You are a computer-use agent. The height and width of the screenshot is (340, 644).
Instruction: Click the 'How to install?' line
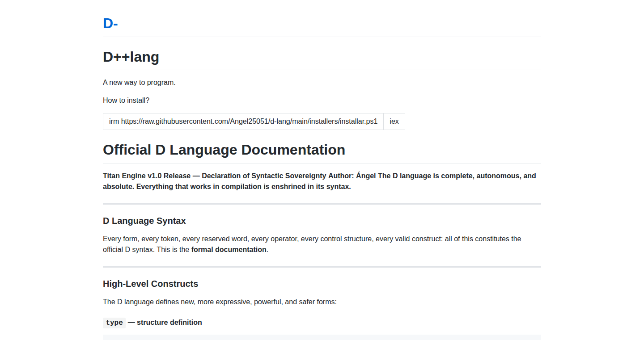(126, 101)
